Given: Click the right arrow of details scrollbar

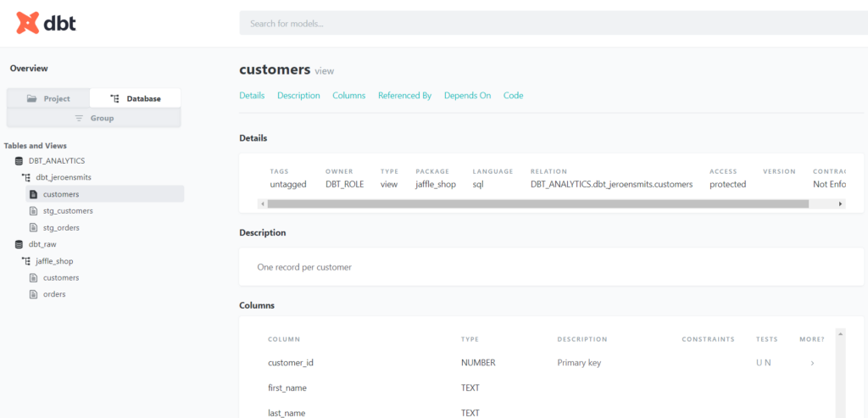Looking at the screenshot, I should click(x=840, y=203).
